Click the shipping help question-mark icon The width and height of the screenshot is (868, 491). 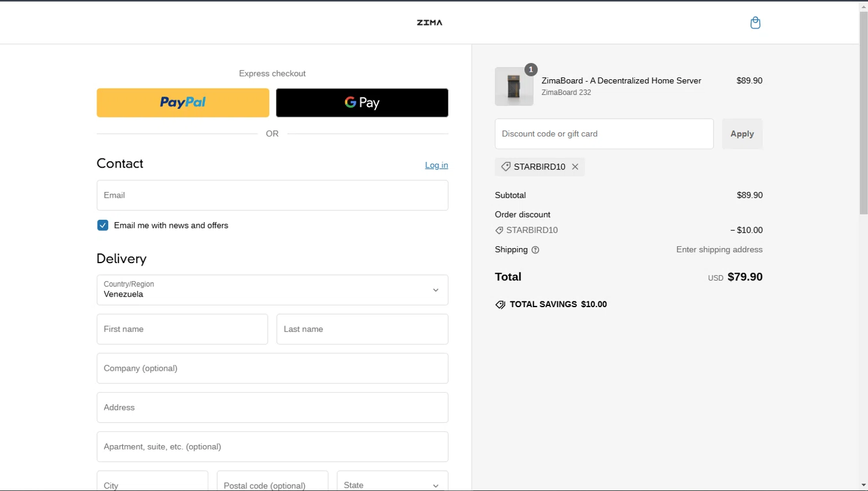coord(535,250)
